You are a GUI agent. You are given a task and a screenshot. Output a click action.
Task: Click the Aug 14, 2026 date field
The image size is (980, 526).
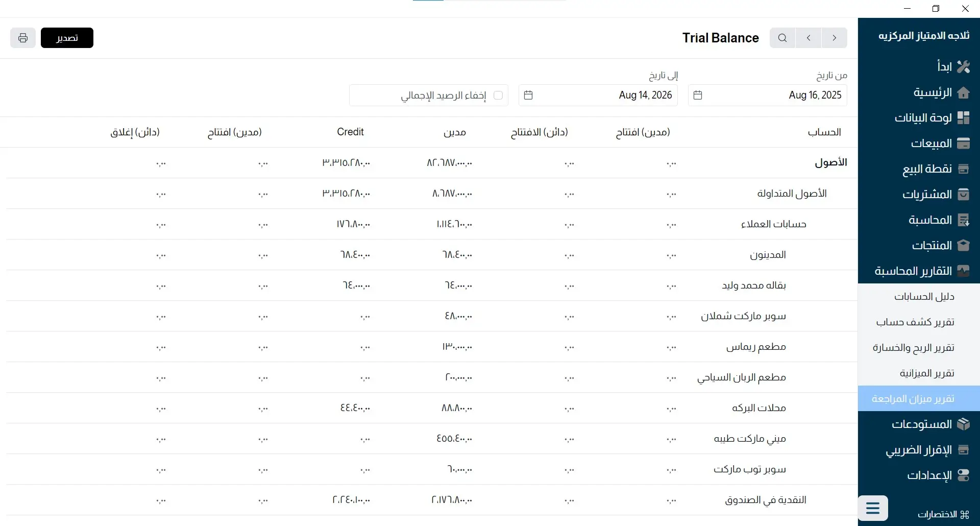point(645,95)
